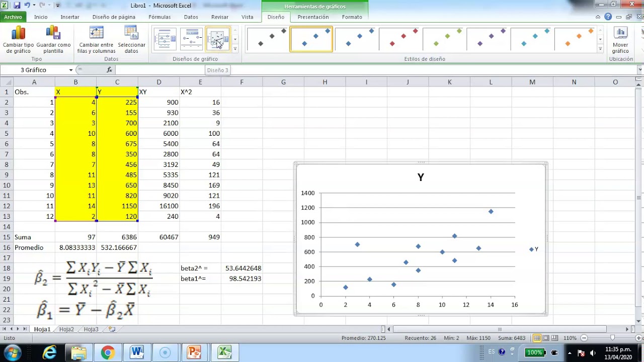This screenshot has width=644, height=362.
Task: Open the Name Box dropdown arrow
Action: pos(71,70)
